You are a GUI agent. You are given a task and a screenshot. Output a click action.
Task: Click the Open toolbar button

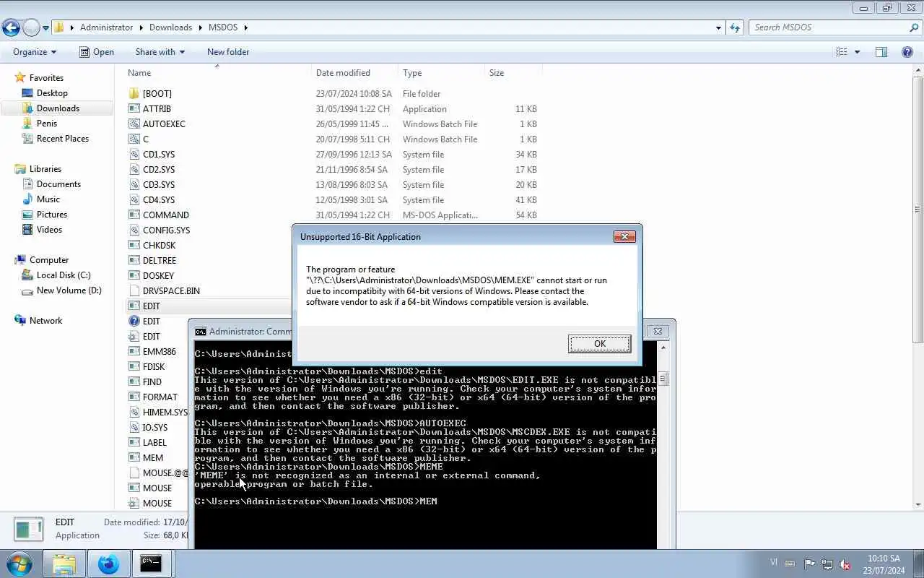(97, 52)
